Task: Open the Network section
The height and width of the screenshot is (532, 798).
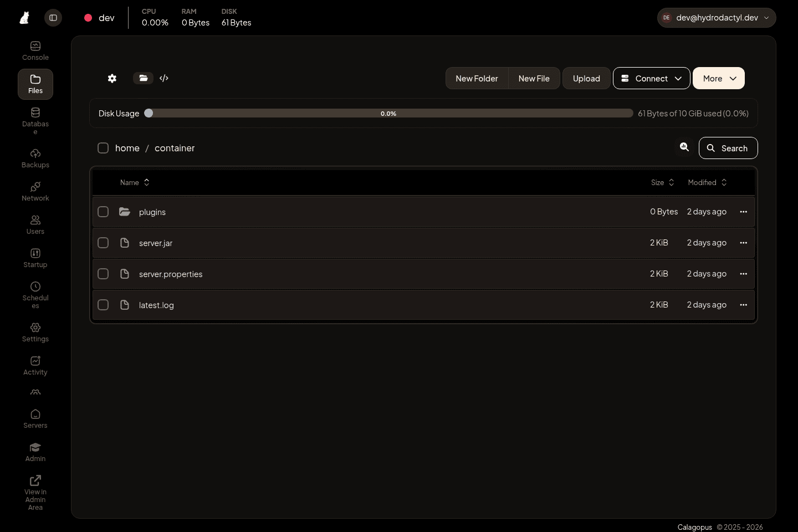Action: (35, 192)
